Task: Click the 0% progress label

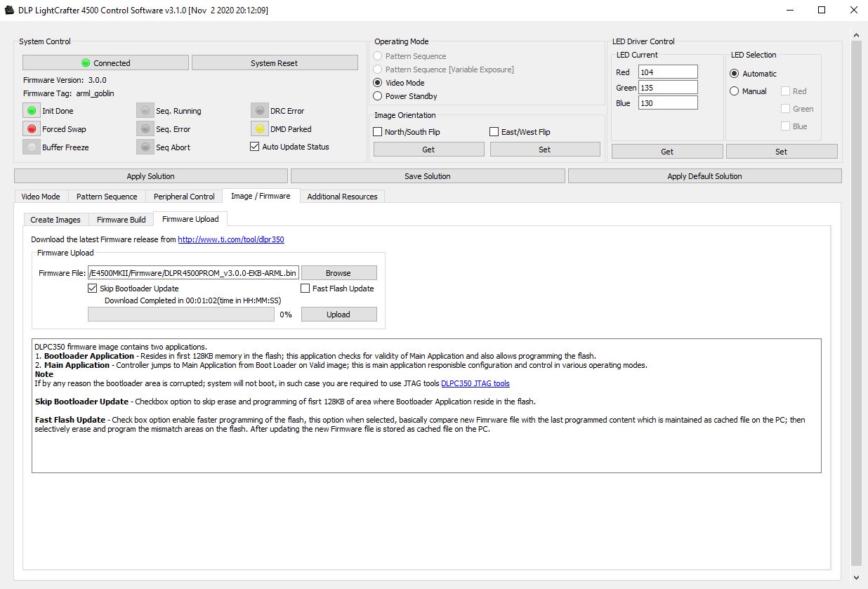Action: click(x=286, y=315)
